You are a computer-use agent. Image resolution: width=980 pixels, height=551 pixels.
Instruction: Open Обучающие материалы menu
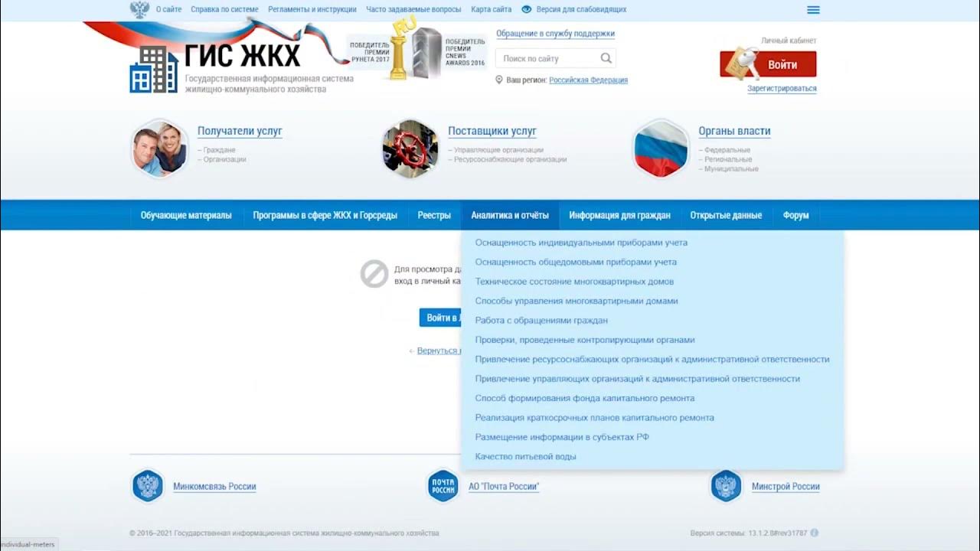click(186, 215)
